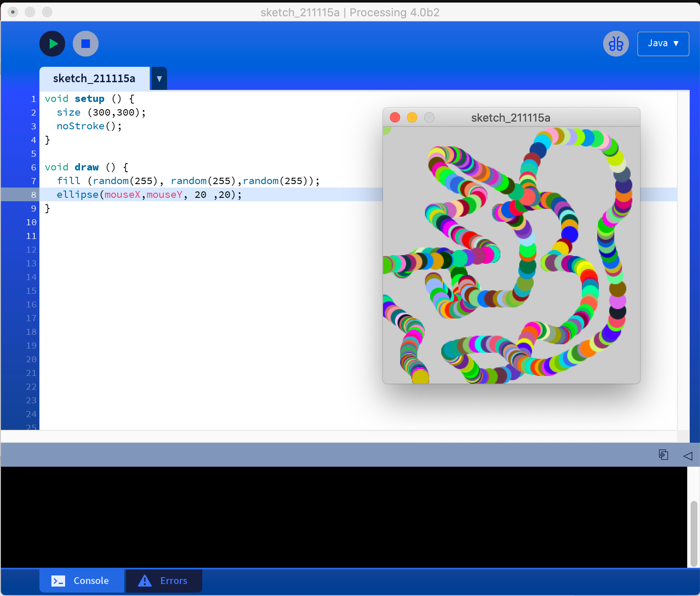700x596 pixels.
Task: Click the copy console output icon
Action: (663, 455)
